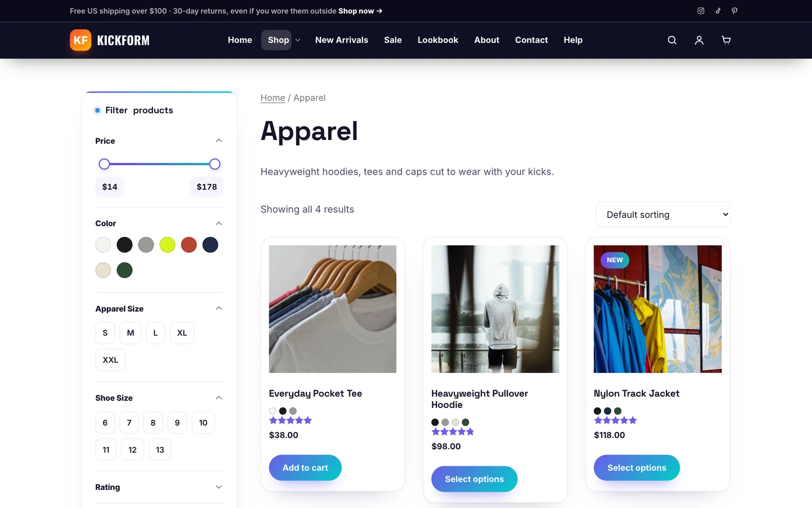Open the Instagram profile icon

coord(701,11)
